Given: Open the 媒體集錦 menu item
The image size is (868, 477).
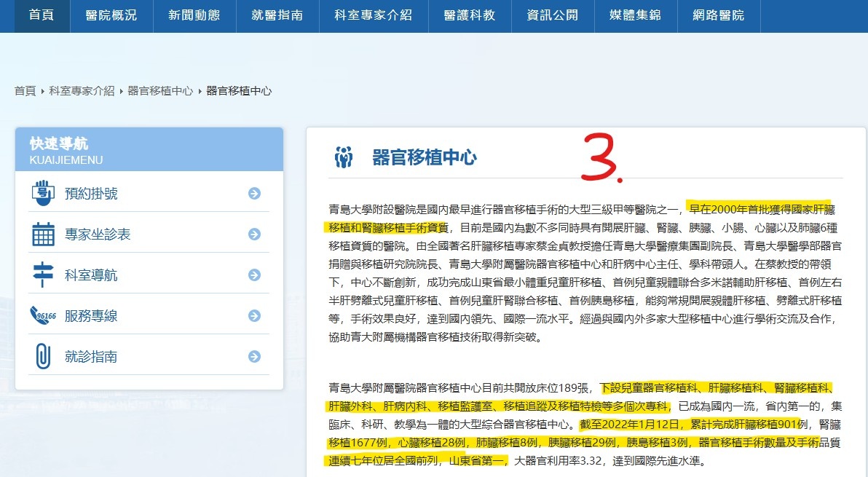Looking at the screenshot, I should tap(636, 15).
